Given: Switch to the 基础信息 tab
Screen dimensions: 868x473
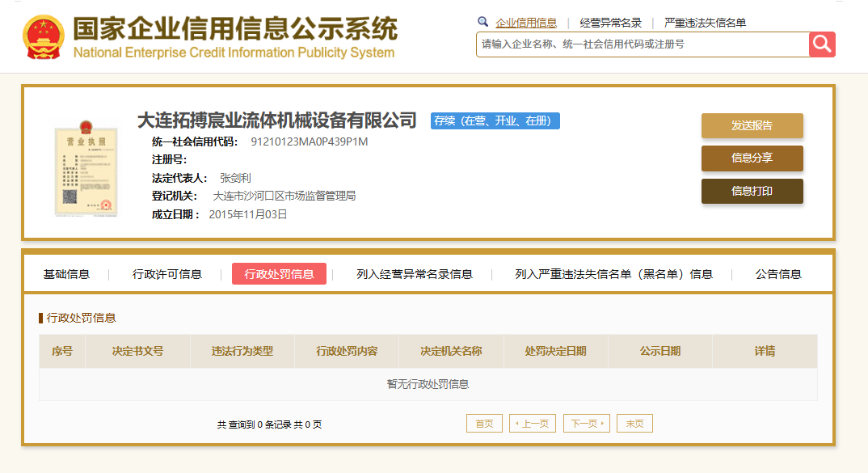Looking at the screenshot, I should pos(66,274).
